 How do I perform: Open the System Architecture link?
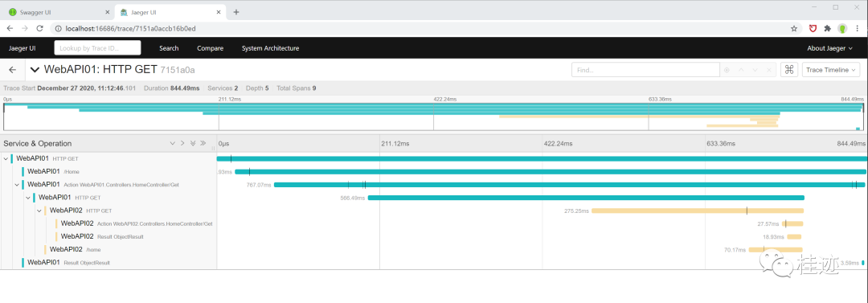pos(270,48)
